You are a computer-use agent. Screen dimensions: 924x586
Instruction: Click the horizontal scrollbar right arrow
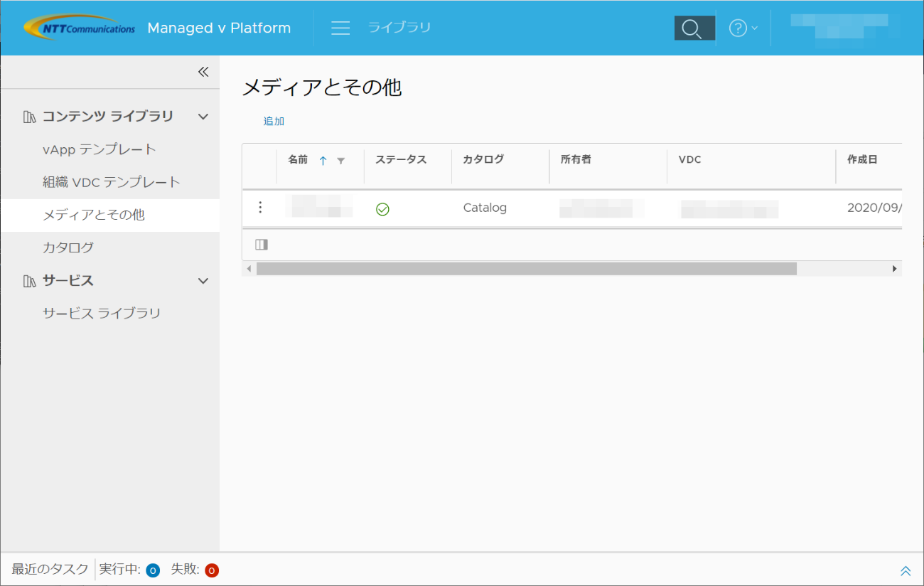click(895, 269)
